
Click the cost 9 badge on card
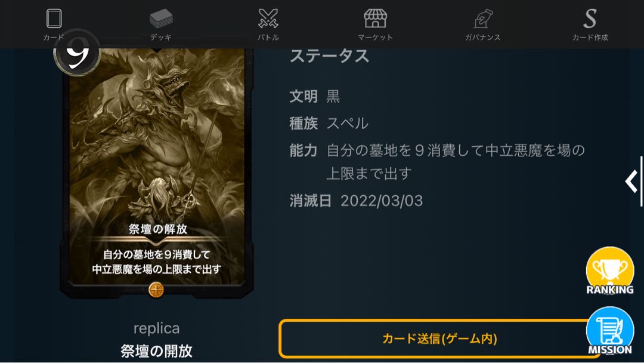click(x=77, y=52)
